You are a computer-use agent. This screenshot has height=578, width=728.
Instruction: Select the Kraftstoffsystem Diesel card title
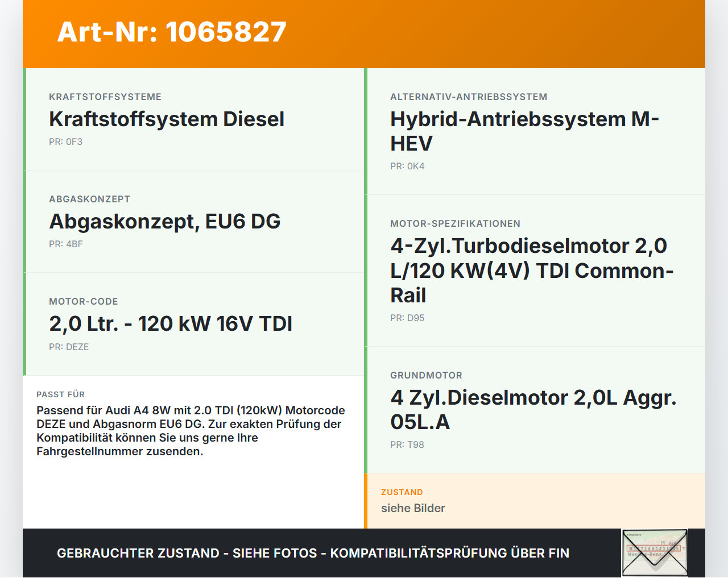[167, 119]
